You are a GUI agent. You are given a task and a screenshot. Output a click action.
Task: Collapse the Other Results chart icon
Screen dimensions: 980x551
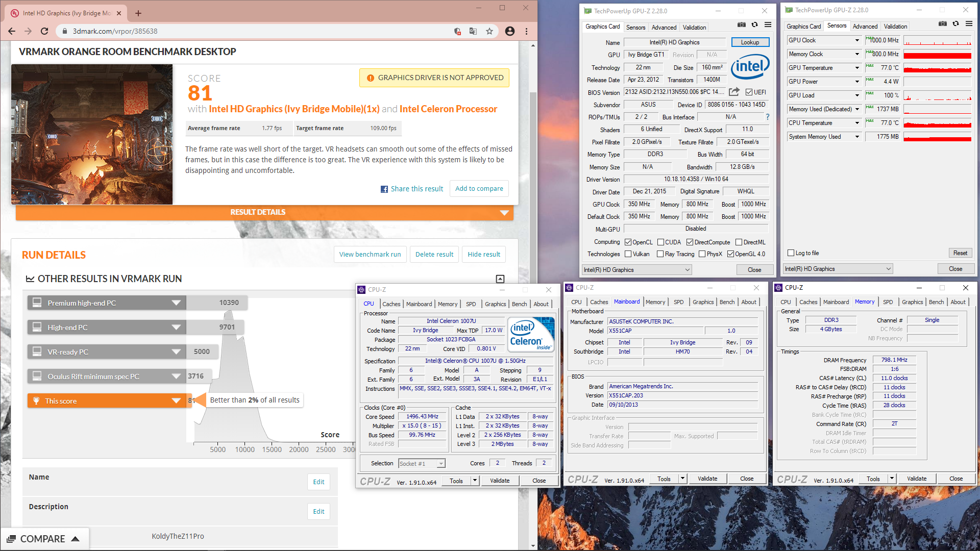[500, 279]
